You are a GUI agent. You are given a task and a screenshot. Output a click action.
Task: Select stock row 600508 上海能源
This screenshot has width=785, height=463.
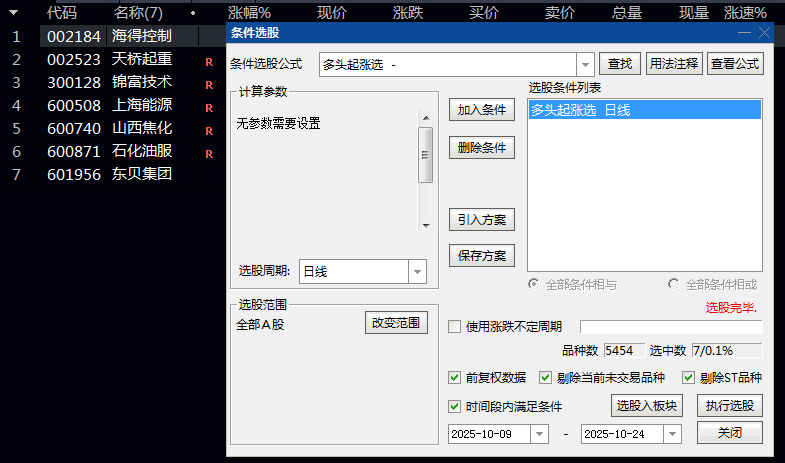tap(113, 105)
